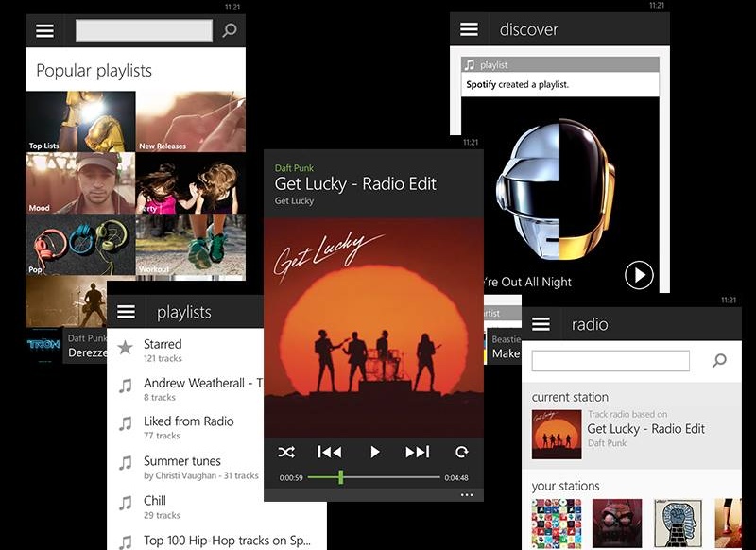
Task: Open the more options ellipsis in player
Action: [x=466, y=495]
